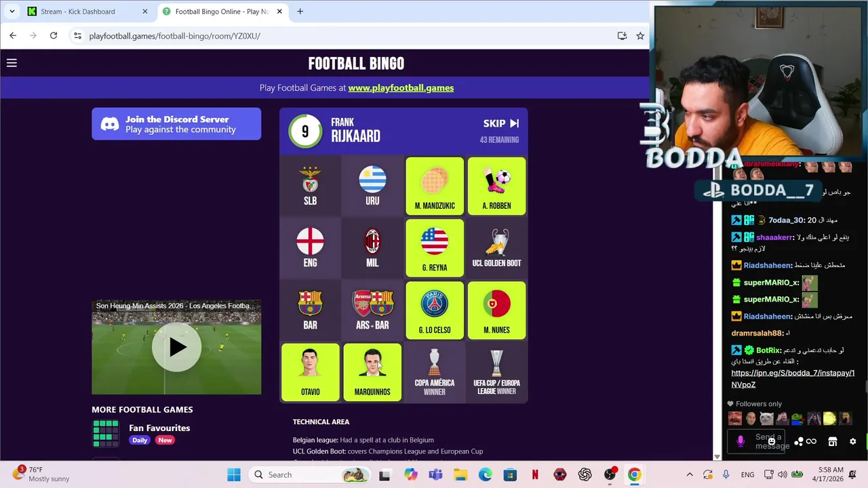The image size is (868, 488).
Task: Open the weather widget showing 76°F
Action: pos(42,474)
